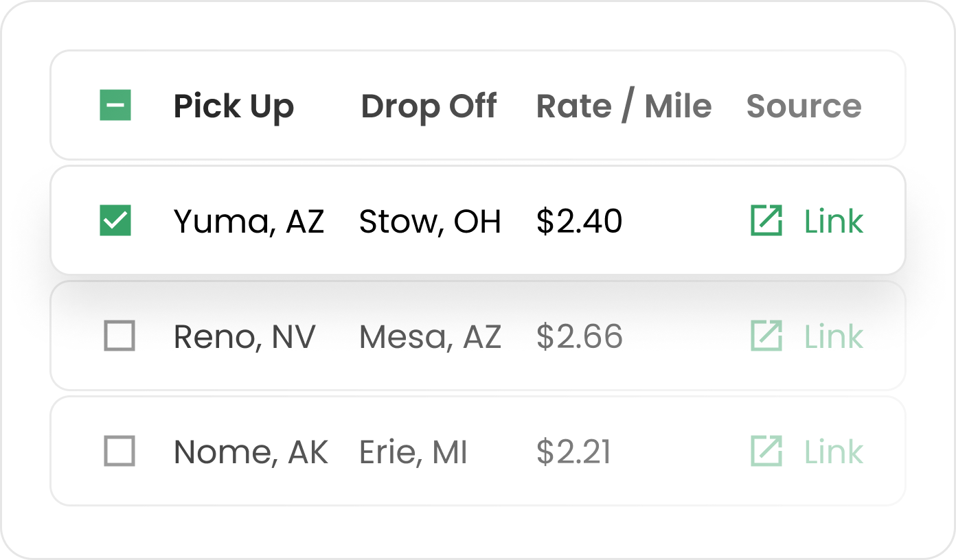The image size is (956, 560).
Task: Click the Stow, OH drop off cell
Action: 430,222
